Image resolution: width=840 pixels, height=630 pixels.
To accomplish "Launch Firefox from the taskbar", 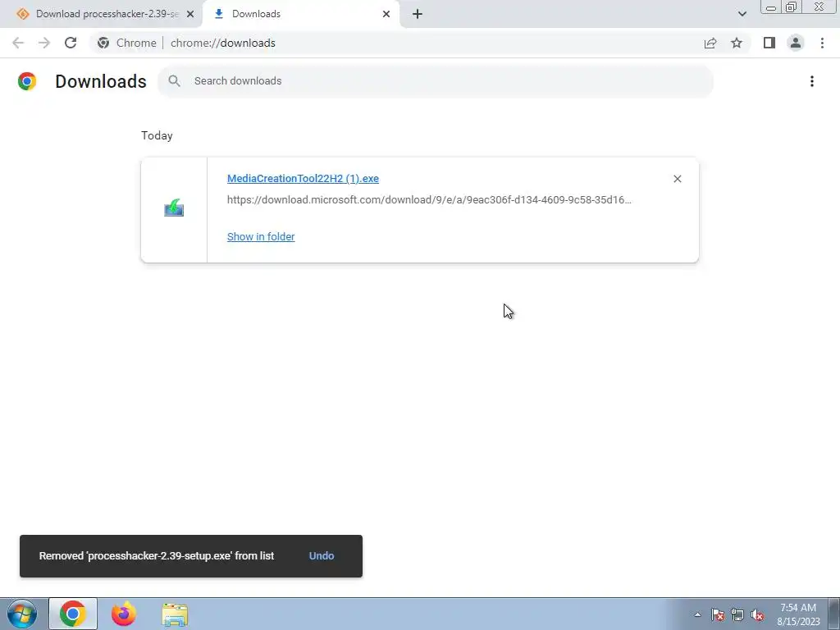I will 124,614.
